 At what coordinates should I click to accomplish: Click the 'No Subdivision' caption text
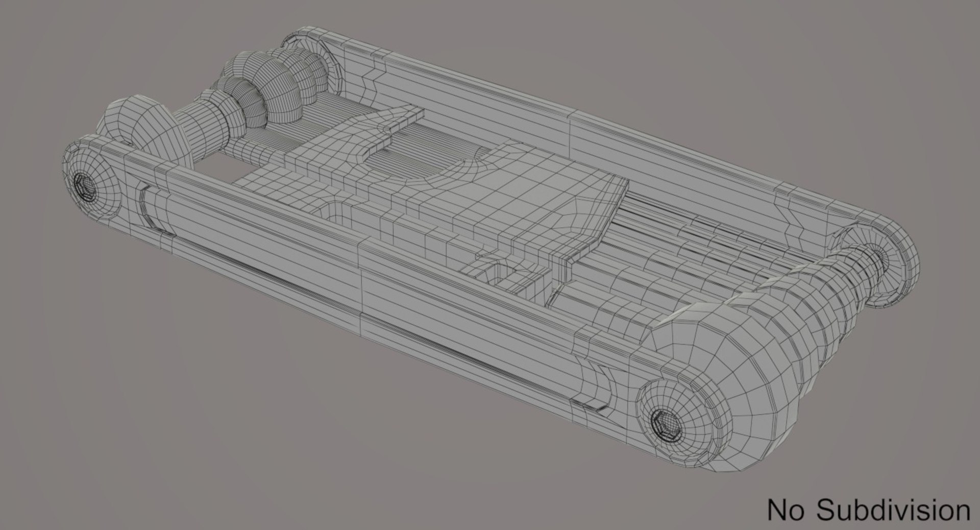pyautogui.click(x=869, y=511)
